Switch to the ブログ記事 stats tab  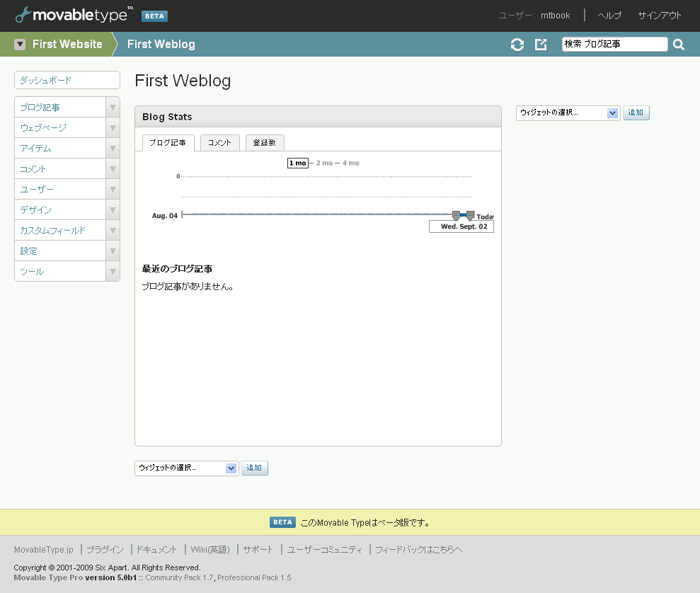click(x=168, y=143)
